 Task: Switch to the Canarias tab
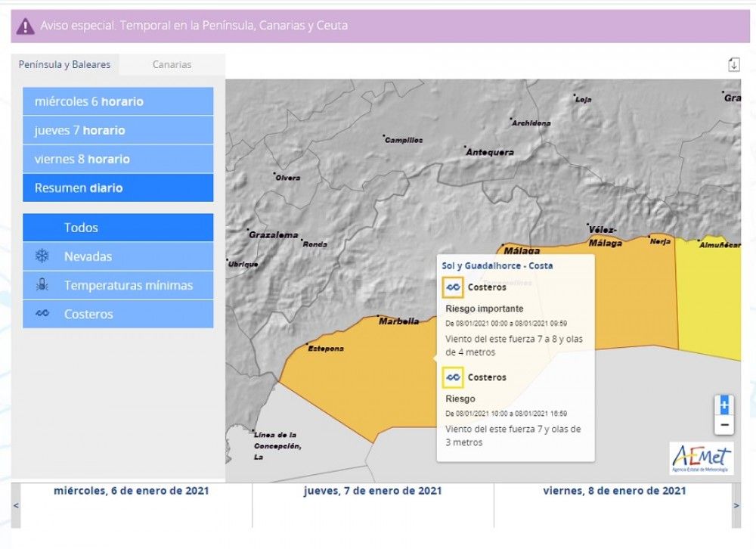click(x=172, y=64)
